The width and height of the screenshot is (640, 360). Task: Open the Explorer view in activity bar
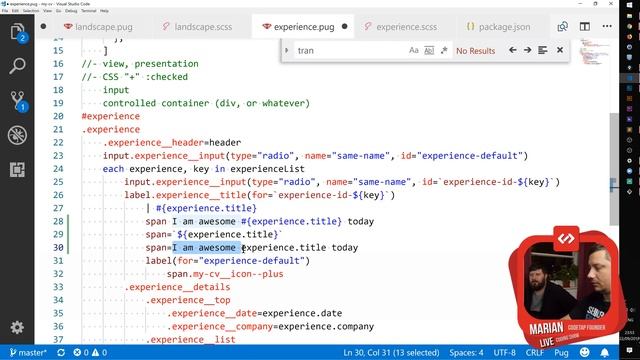(17, 33)
